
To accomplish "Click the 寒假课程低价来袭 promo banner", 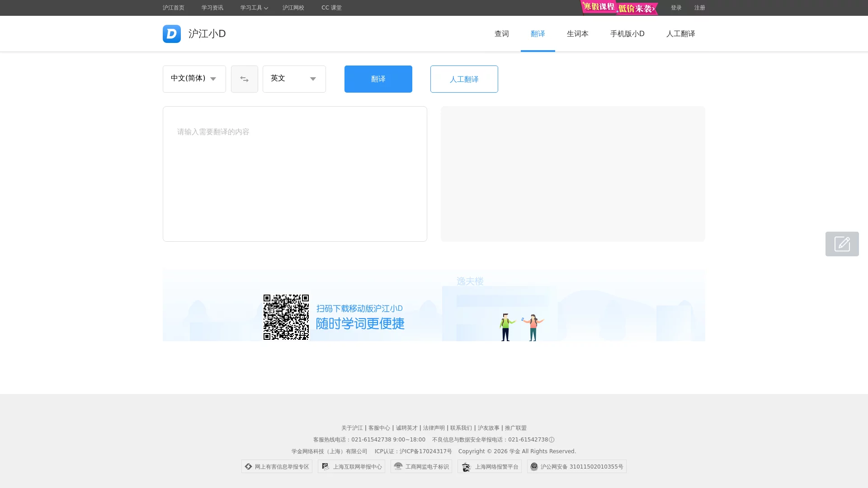I will pos(619,8).
